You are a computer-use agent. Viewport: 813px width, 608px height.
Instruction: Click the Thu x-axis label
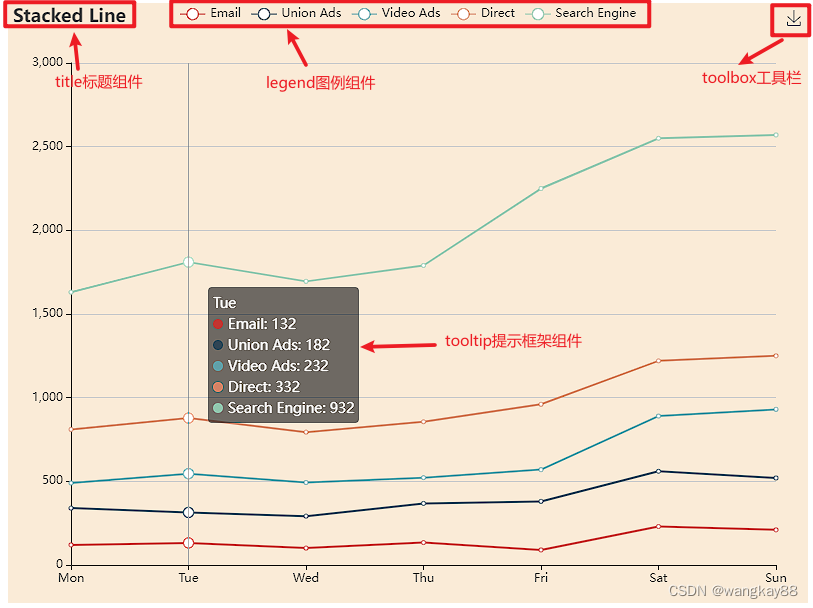click(424, 578)
